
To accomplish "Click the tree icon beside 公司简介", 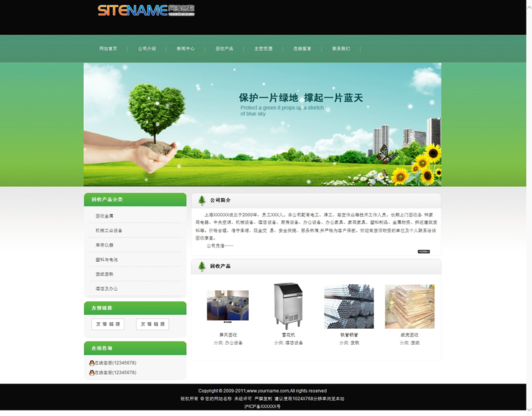I will 201,200.
